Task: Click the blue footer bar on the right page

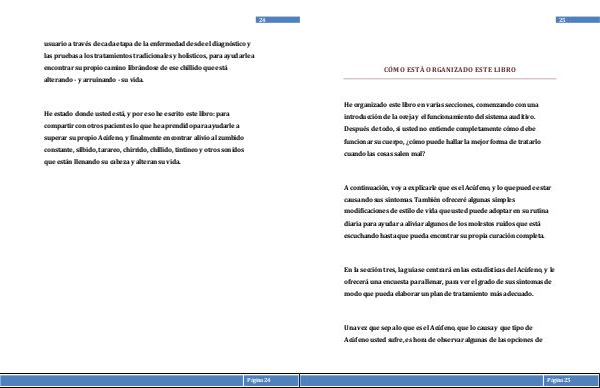Action: pyautogui.click(x=450, y=380)
